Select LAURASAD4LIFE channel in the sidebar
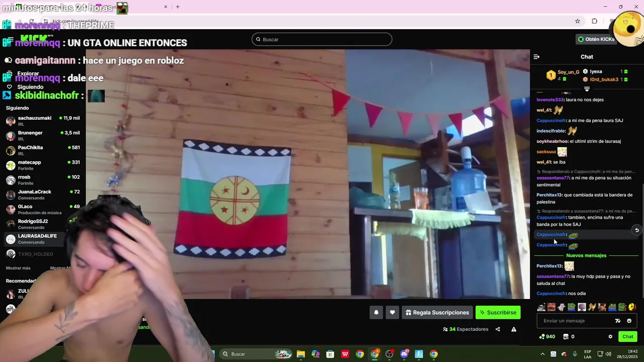Image resolution: width=644 pixels, height=362 pixels. click(x=35, y=239)
